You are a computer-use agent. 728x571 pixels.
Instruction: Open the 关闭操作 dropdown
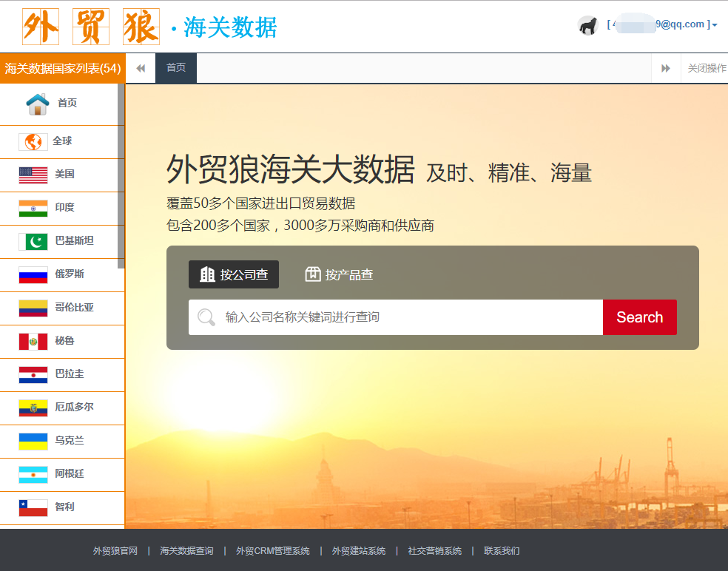[707, 68]
